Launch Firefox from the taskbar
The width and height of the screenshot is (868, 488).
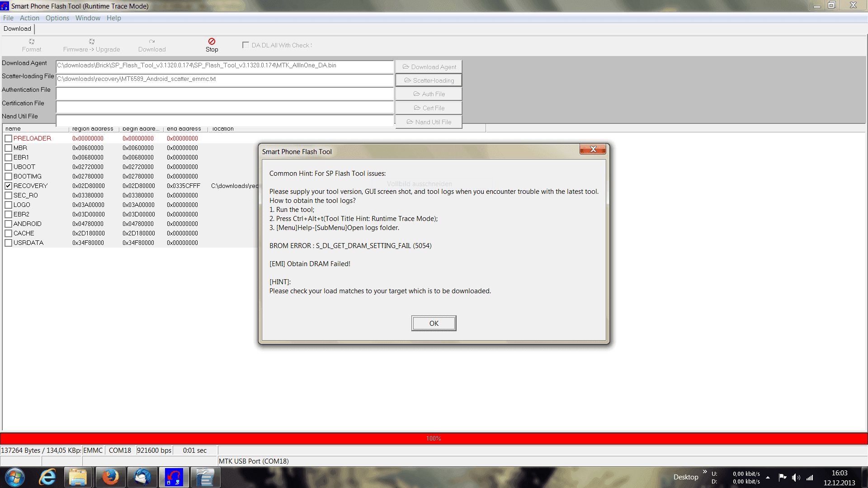pyautogui.click(x=110, y=477)
